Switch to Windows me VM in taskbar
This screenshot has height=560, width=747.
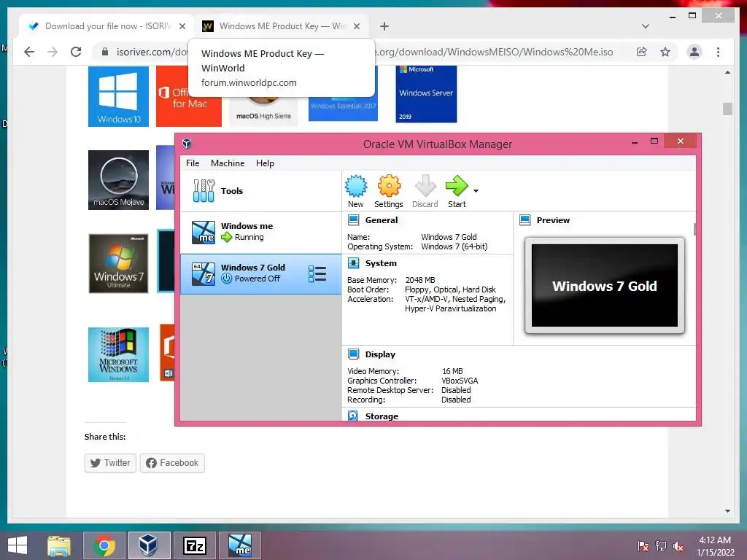click(x=239, y=545)
